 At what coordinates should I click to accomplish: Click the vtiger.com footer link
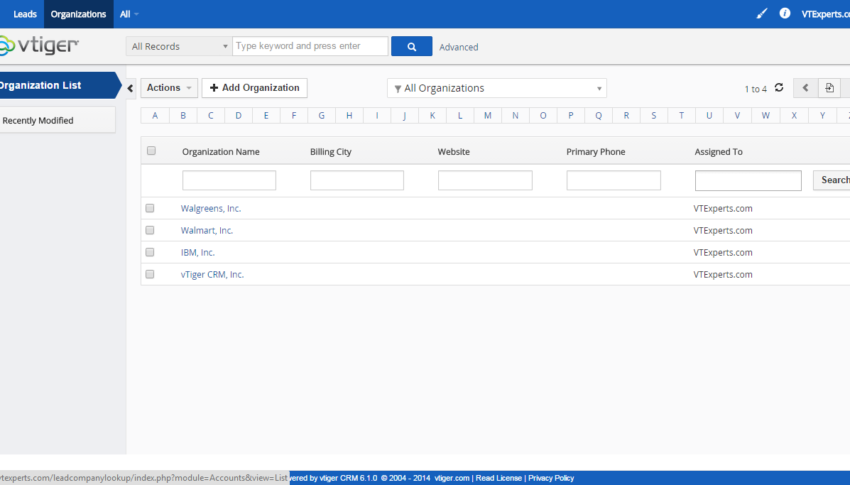pos(452,478)
